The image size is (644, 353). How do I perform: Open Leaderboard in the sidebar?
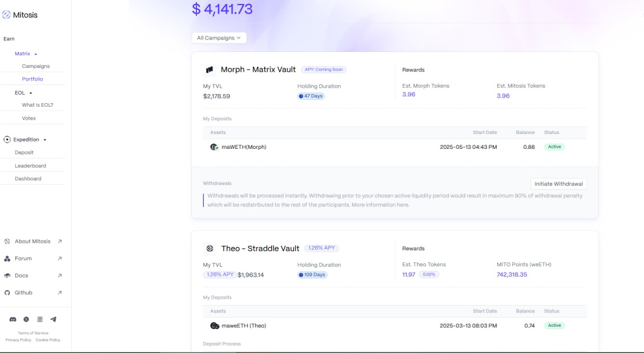pyautogui.click(x=30, y=166)
